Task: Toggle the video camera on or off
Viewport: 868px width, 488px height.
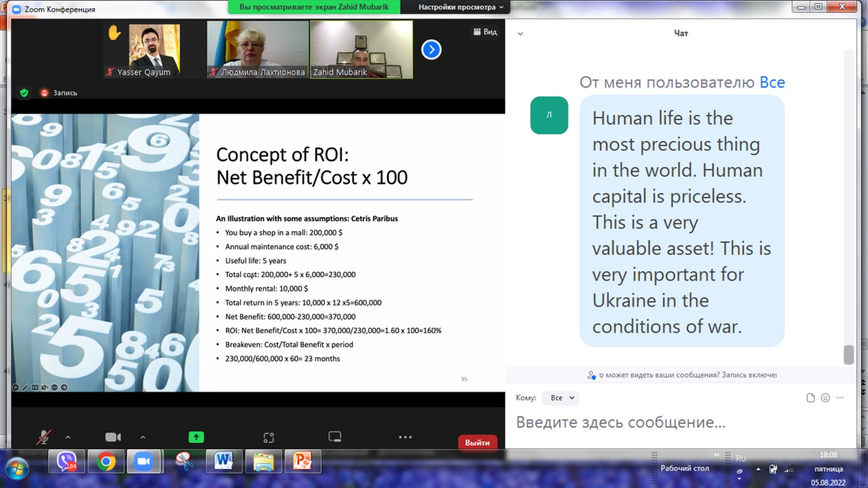Action: 113,437
